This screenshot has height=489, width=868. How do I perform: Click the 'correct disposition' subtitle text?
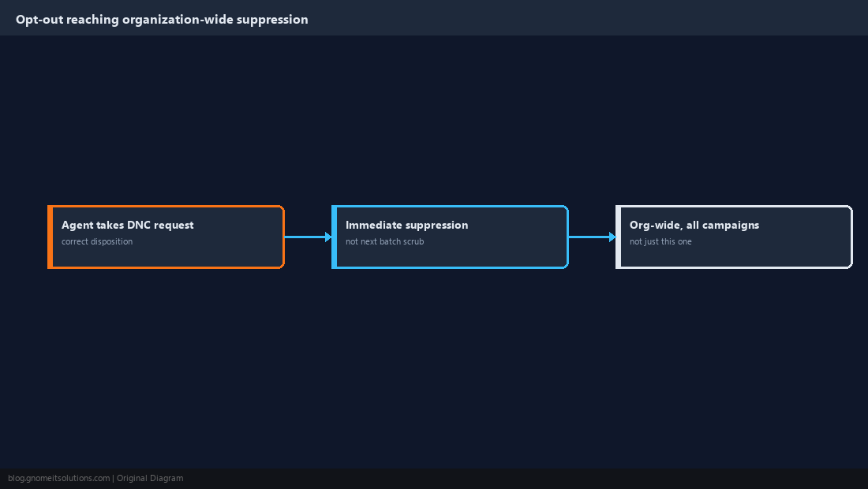97,241
